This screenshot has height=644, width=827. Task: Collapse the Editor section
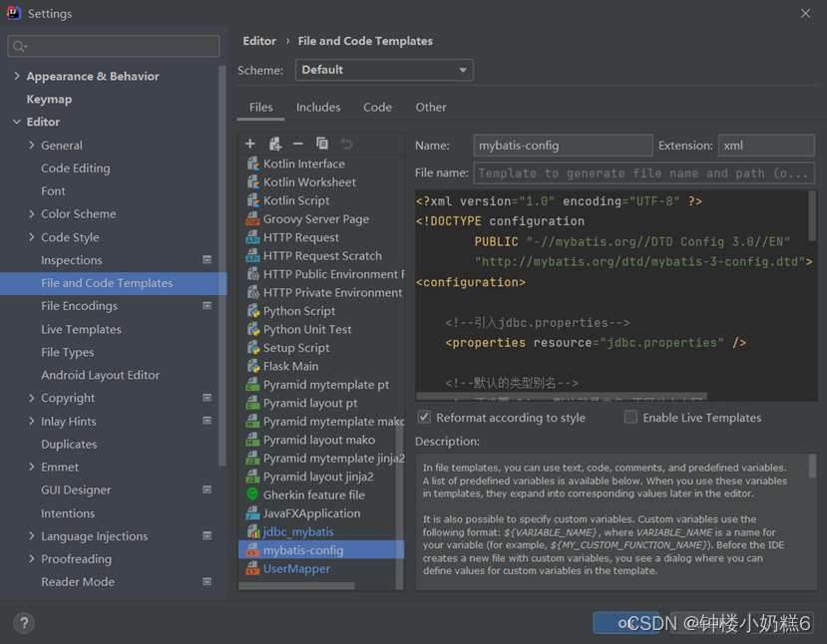pyautogui.click(x=17, y=122)
